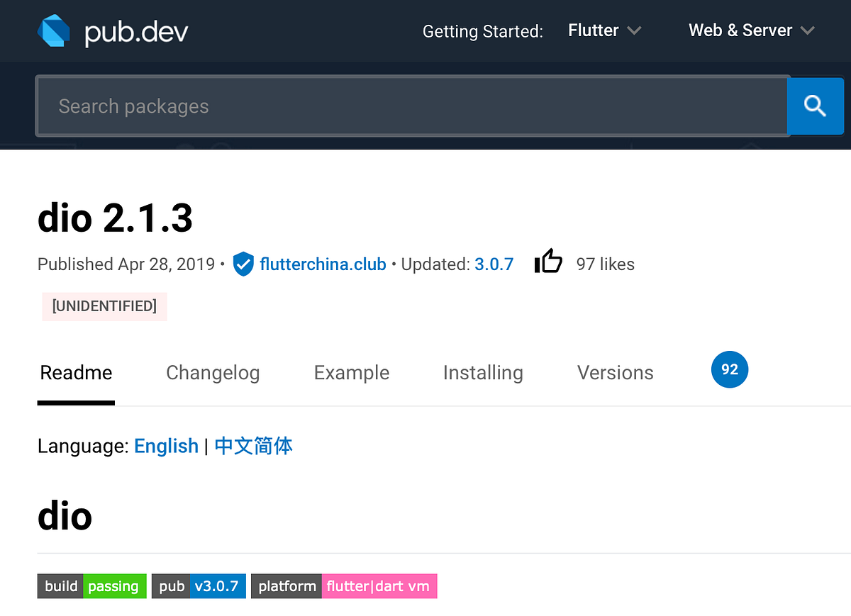This screenshot has height=616, width=851.
Task: Switch to the Readme tab
Action: [76, 373]
